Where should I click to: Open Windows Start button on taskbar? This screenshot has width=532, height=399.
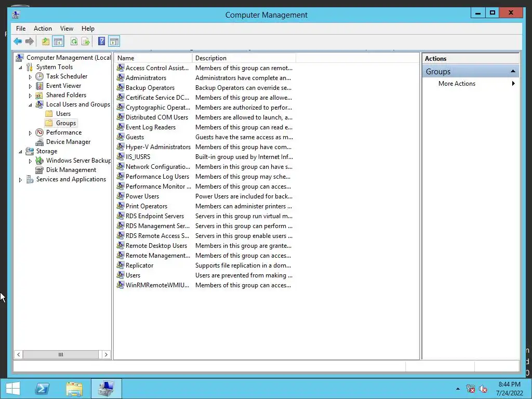click(13, 389)
